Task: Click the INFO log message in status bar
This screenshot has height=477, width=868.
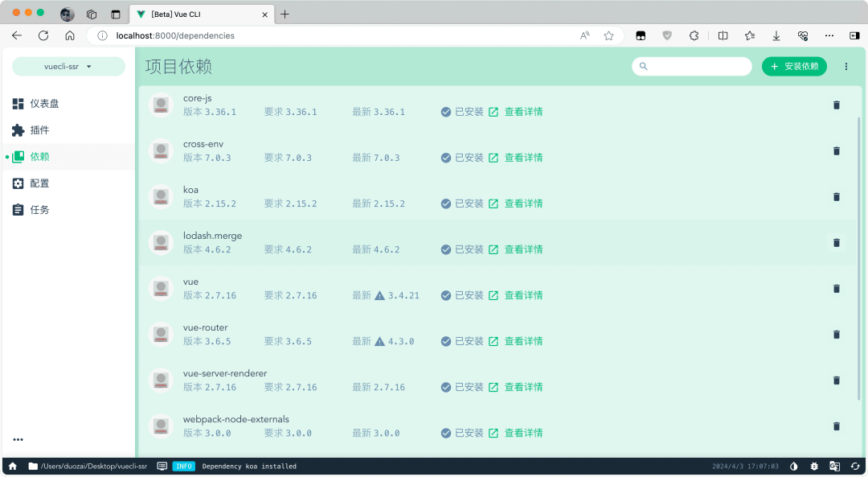Action: [235, 467]
